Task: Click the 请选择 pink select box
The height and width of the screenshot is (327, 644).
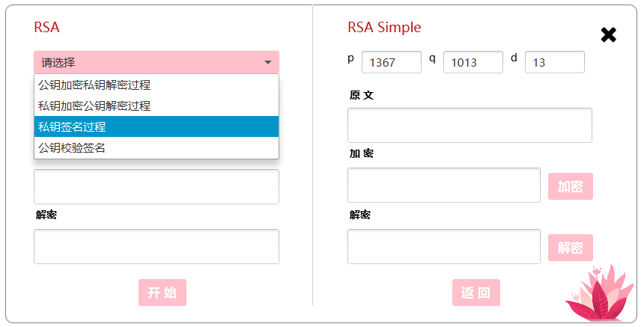Action: point(157,62)
